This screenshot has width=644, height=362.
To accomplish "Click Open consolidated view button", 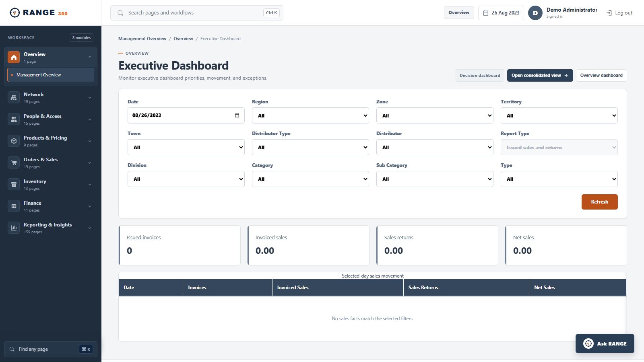I will coord(540,75).
